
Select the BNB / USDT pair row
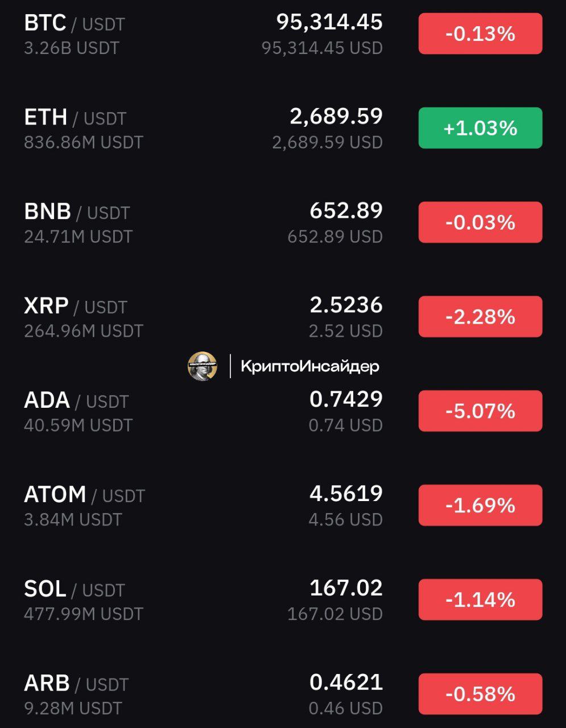77,212
